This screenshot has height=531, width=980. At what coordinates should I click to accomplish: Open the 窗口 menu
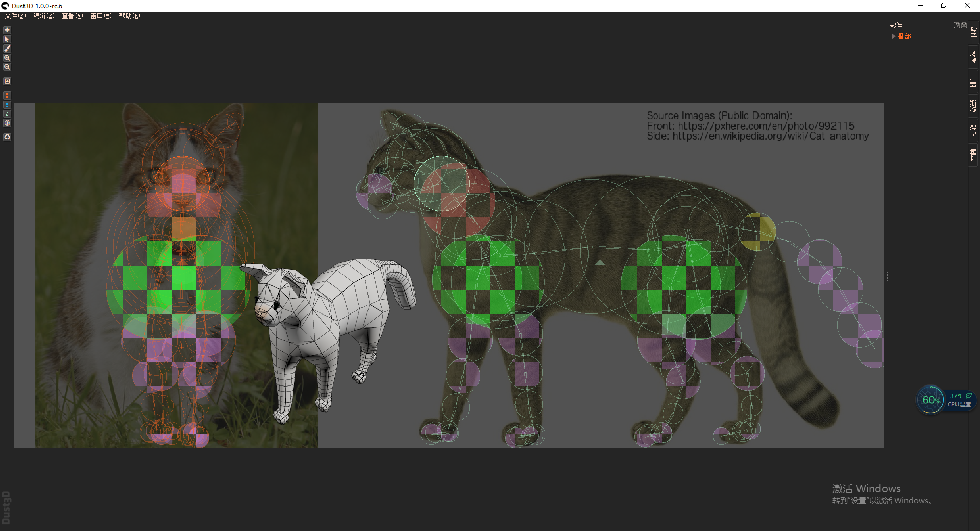pyautogui.click(x=101, y=16)
